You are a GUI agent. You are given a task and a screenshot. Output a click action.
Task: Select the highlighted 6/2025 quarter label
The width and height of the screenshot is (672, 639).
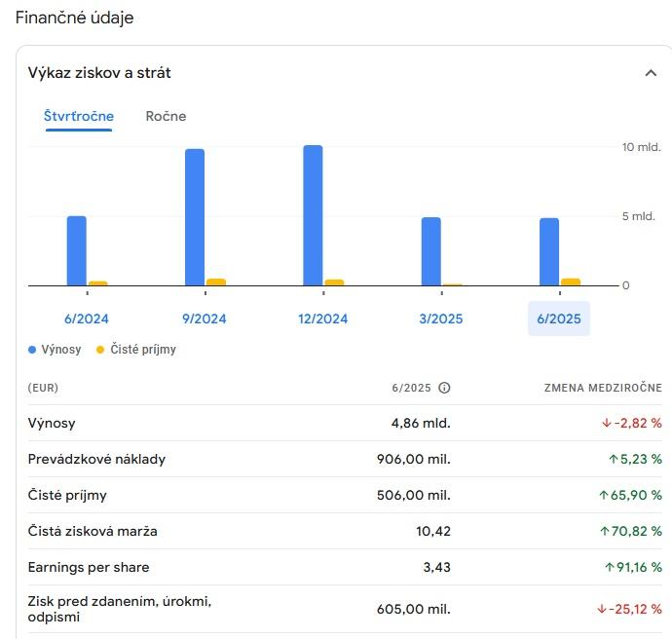(x=559, y=319)
